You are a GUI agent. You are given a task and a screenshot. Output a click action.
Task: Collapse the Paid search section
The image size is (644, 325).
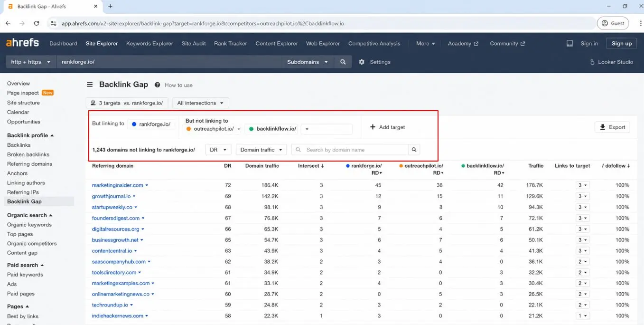click(25, 265)
